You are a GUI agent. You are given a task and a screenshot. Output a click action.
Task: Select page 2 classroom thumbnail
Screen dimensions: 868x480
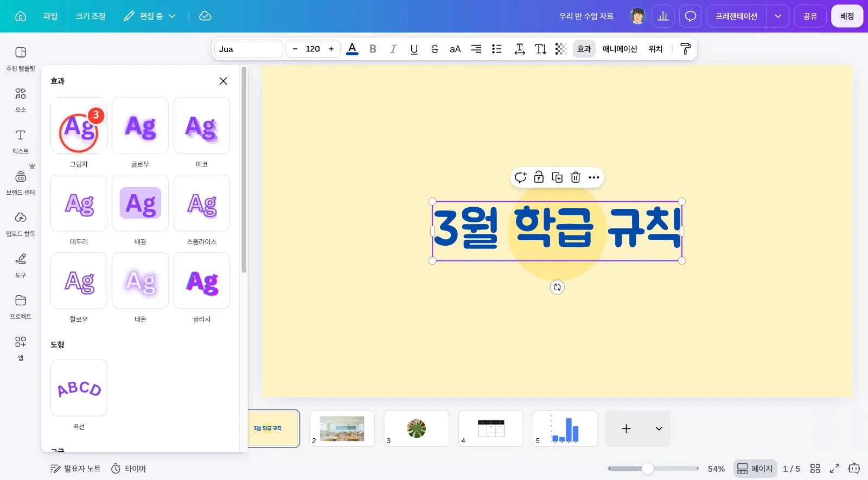coord(342,428)
